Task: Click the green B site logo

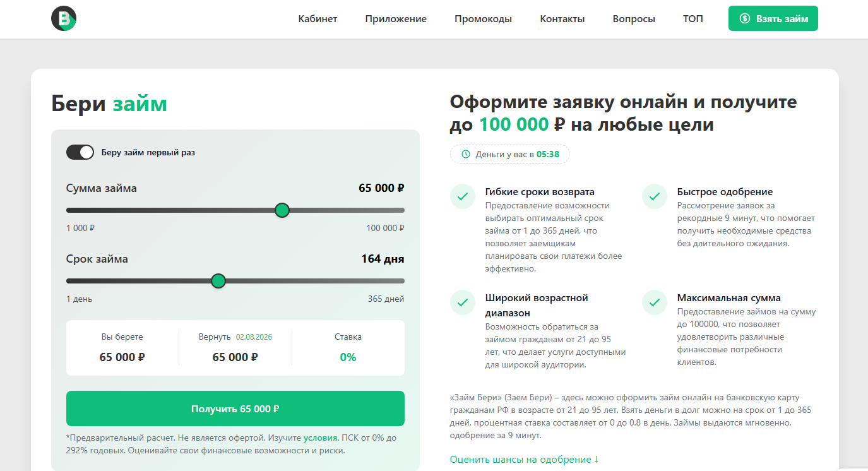Action: (x=64, y=19)
